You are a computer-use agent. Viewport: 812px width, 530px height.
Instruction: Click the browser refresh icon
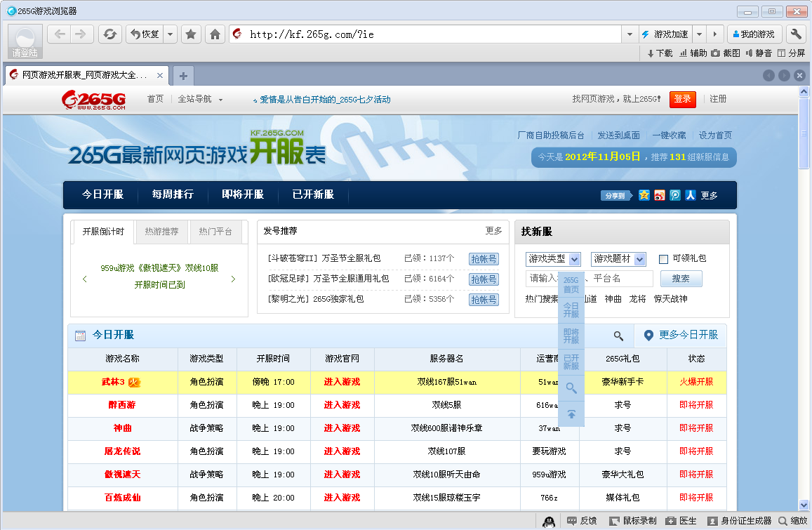coord(109,34)
